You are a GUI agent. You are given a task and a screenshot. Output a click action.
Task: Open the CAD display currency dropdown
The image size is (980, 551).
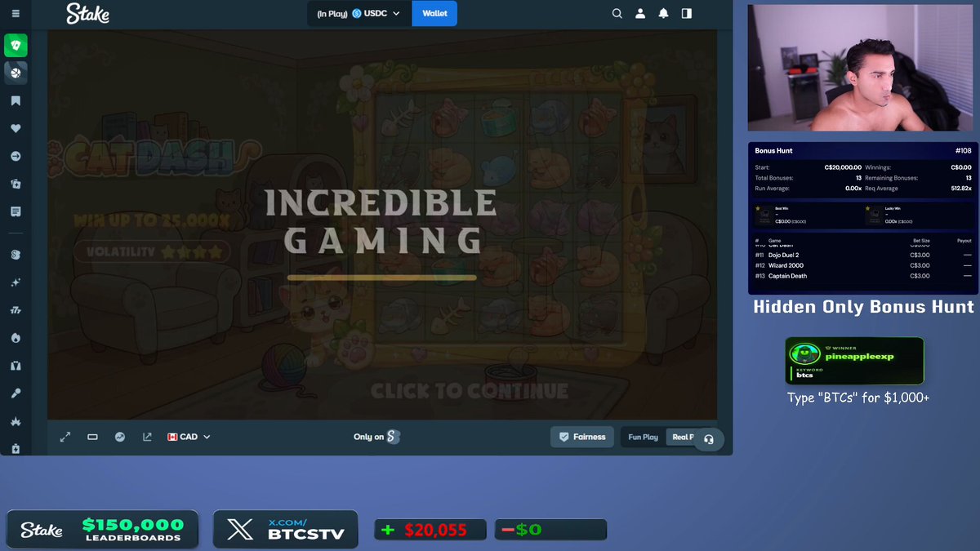click(x=189, y=437)
